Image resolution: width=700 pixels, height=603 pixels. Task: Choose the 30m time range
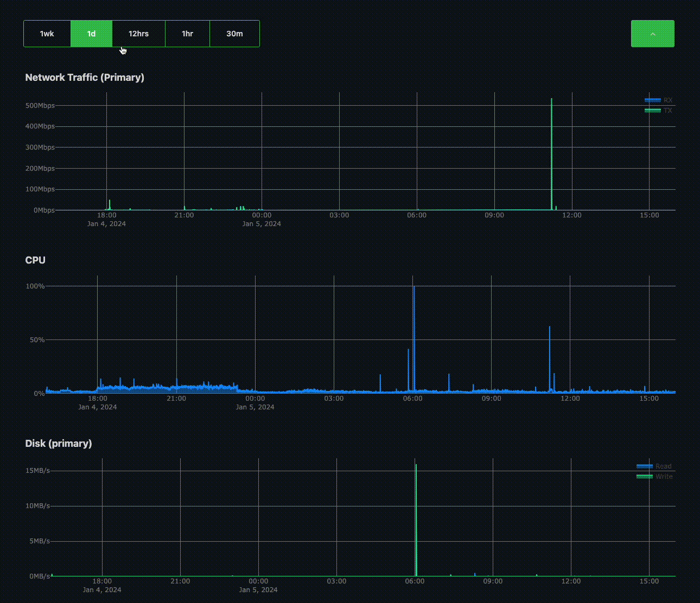234,33
